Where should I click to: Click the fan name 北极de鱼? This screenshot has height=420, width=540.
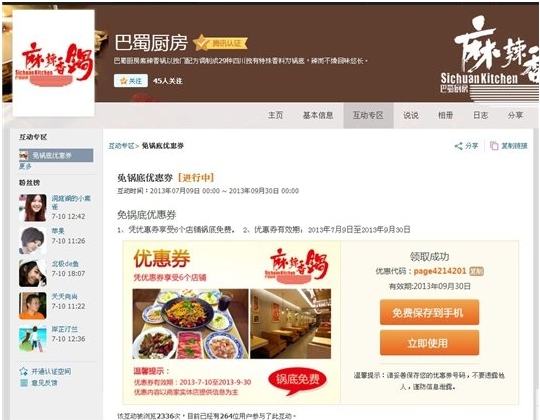(x=65, y=264)
